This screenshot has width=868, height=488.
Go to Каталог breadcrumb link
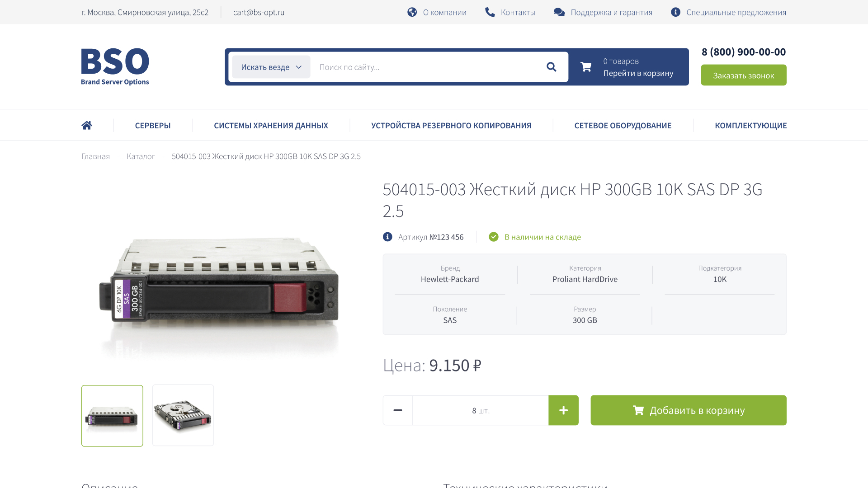[141, 156]
